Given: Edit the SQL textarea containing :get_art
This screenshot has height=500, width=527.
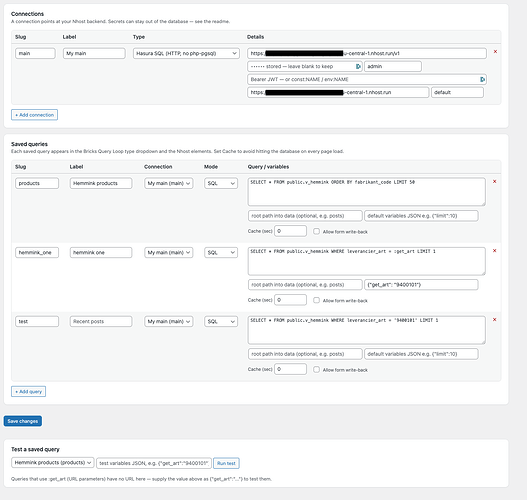Looking at the screenshot, I should click(367, 261).
